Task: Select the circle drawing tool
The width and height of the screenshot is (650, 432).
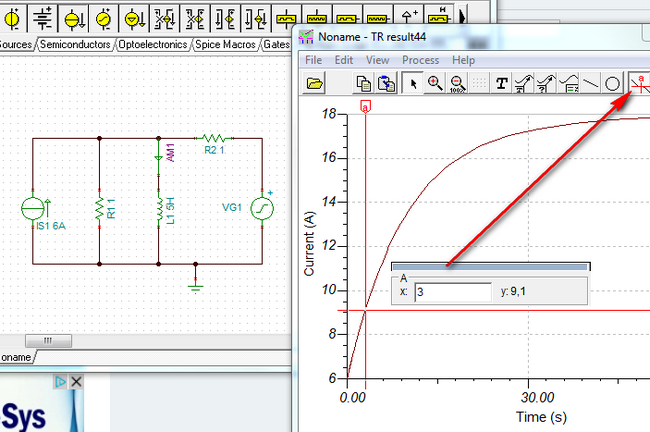Action: click(611, 85)
